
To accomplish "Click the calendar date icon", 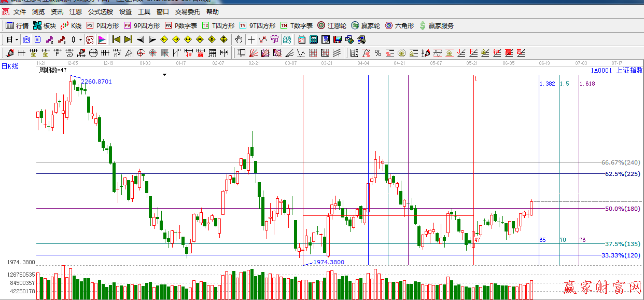I will [302, 39].
